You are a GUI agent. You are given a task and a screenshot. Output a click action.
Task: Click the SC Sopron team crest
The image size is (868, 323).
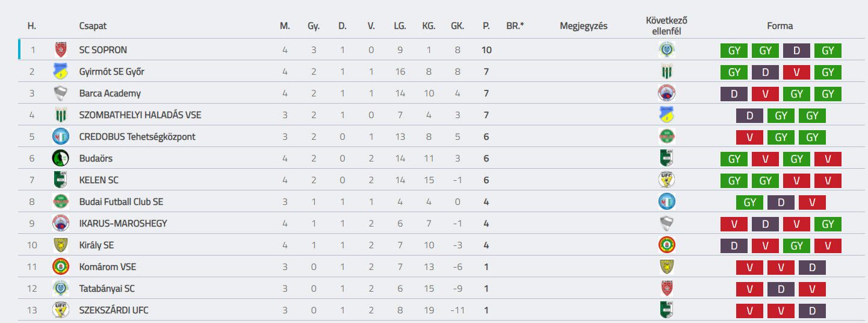60,50
